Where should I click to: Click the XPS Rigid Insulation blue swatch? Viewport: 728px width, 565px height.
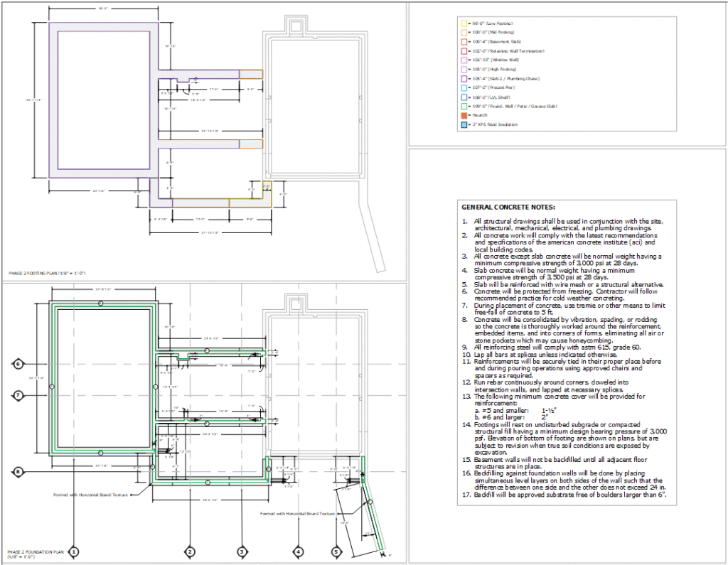click(464, 124)
